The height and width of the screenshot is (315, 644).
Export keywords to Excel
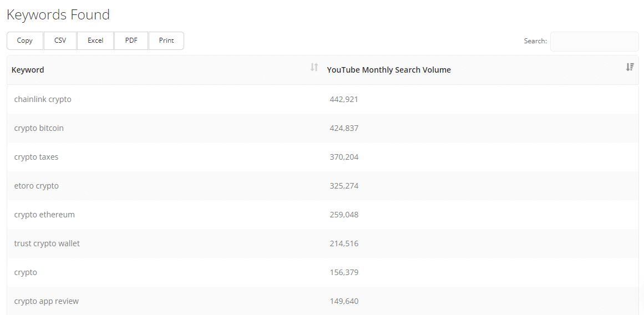(x=95, y=40)
